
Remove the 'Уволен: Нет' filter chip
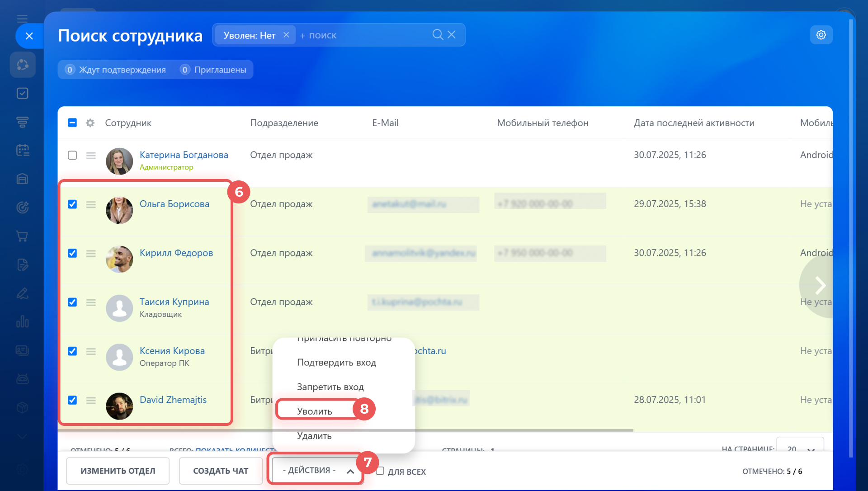pos(286,35)
